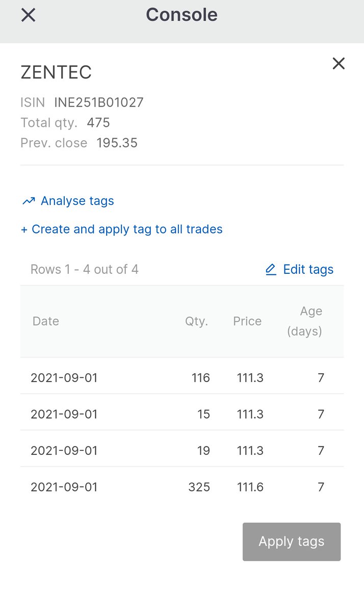
Task: Select the trade row with quantity 15
Action: (x=182, y=414)
